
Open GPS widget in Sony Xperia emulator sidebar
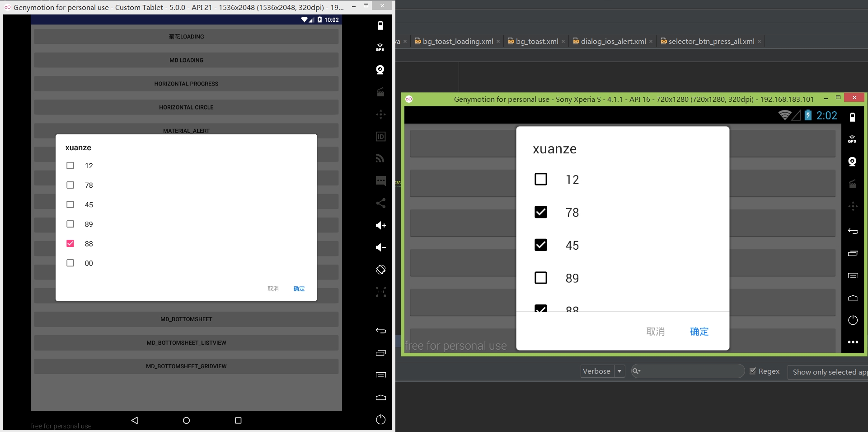coord(852,139)
